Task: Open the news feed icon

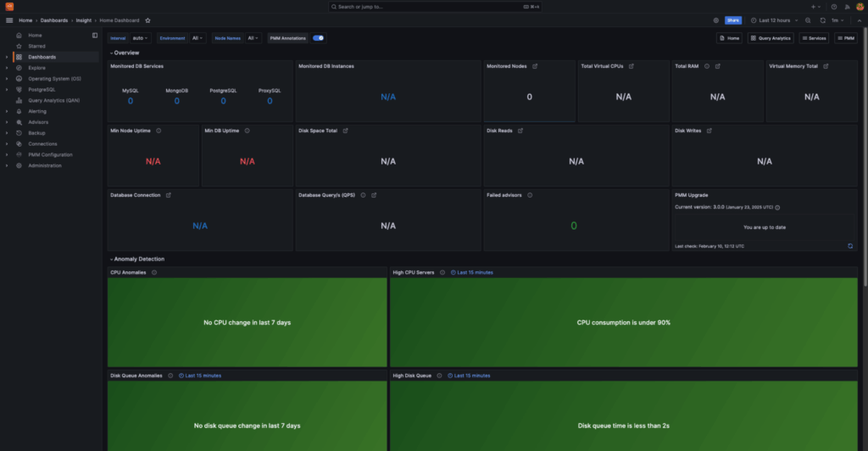Action: coord(847,7)
